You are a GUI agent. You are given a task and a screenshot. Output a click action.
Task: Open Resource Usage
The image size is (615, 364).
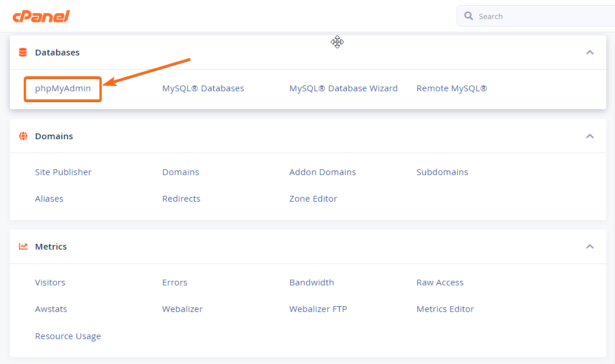[68, 336]
